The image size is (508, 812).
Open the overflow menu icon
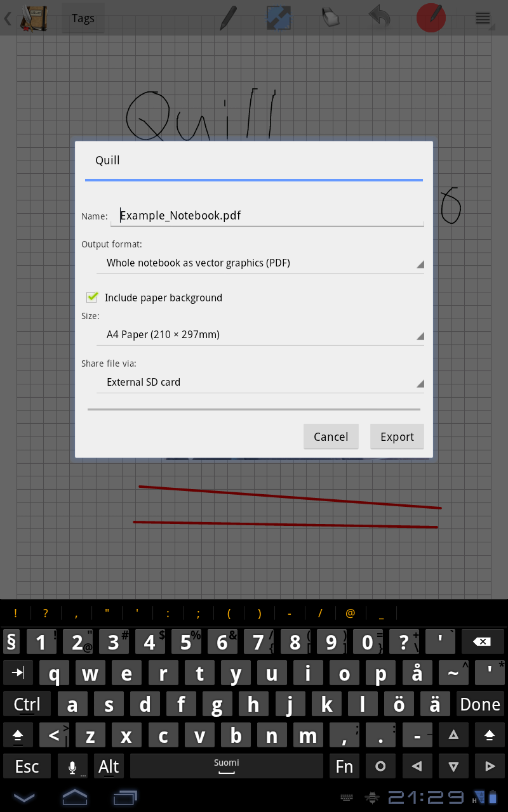click(x=483, y=18)
